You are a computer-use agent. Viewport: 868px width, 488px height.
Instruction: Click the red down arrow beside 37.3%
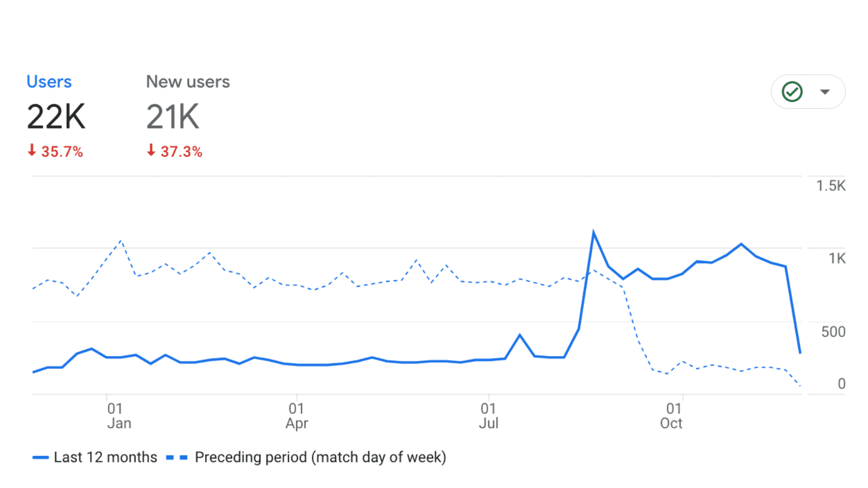coord(151,150)
